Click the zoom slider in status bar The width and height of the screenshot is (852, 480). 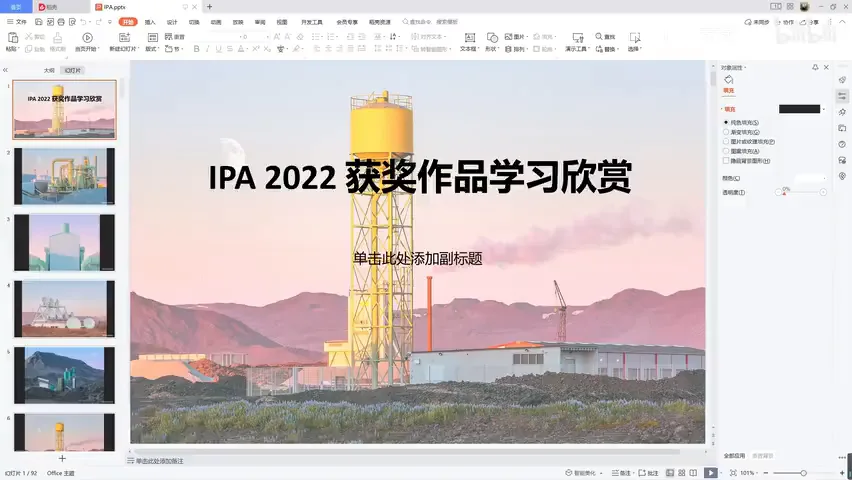pyautogui.click(x=803, y=473)
